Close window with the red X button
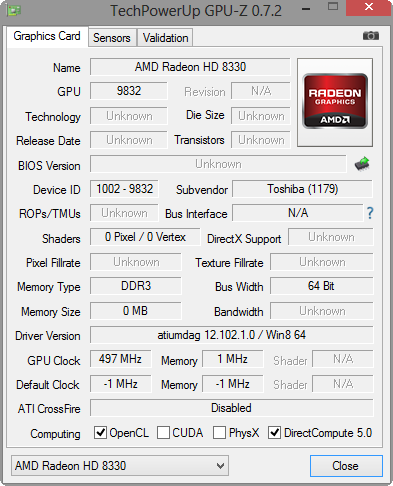The width and height of the screenshot is (393, 486). (x=369, y=7)
